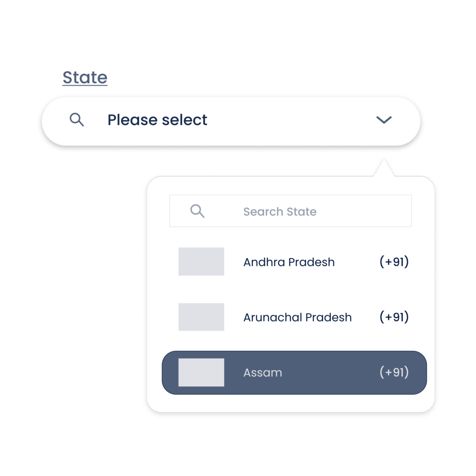Viewport: 476px width, 476px height.
Task: Click the Arunachal Pradesh label text
Action: [297, 317]
